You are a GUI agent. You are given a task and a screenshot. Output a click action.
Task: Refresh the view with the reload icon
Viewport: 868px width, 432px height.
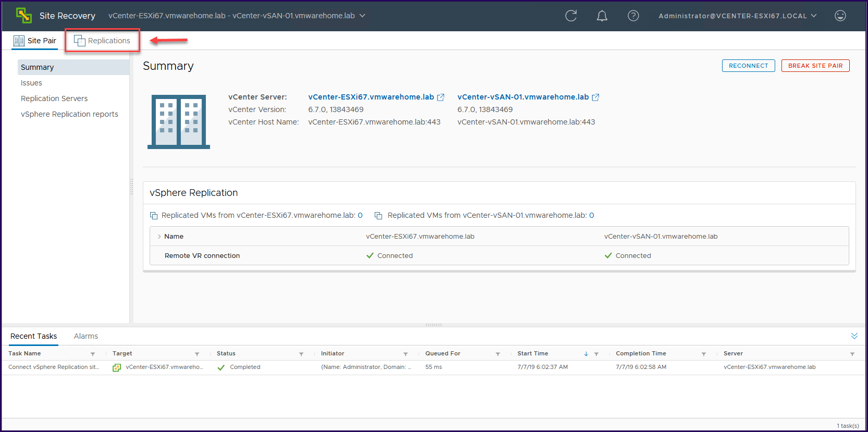click(x=571, y=16)
